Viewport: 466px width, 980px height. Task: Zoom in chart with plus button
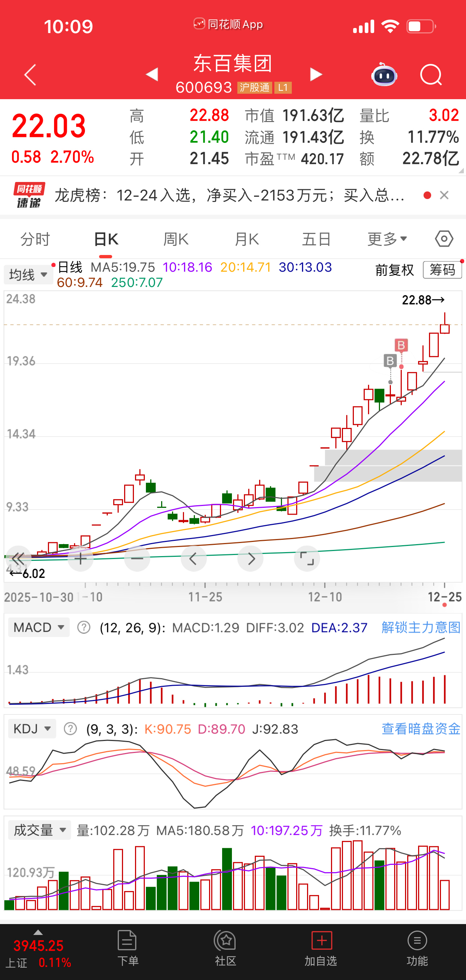click(x=81, y=559)
